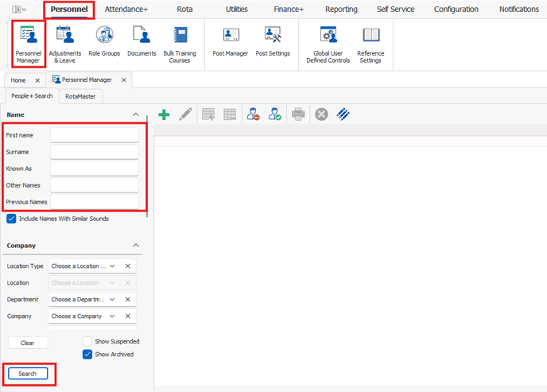Clear the Department selection
Screen dimensions: 547x392
click(x=128, y=300)
